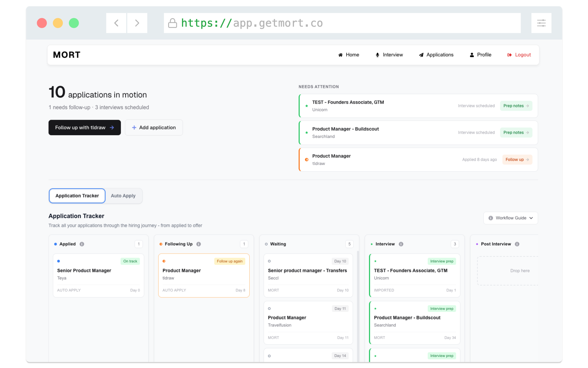Open Prep notes for Founders Associate, GTM
The height and width of the screenshot is (368, 588).
516,106
